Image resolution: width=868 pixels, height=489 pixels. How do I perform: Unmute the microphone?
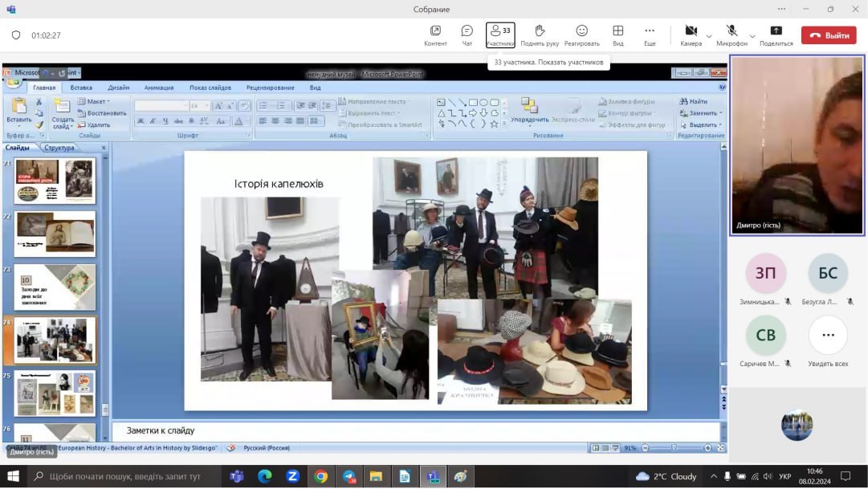[732, 35]
